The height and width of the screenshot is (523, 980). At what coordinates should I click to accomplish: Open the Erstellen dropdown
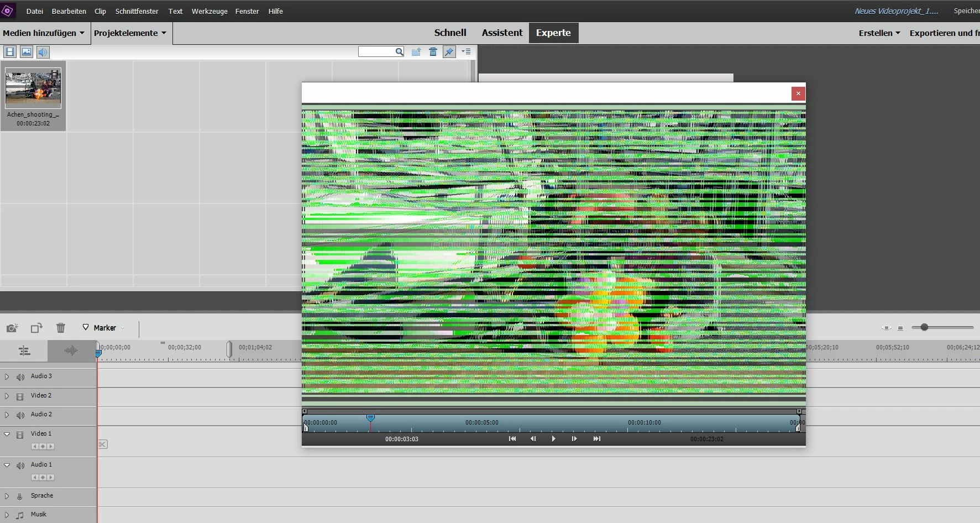(879, 33)
